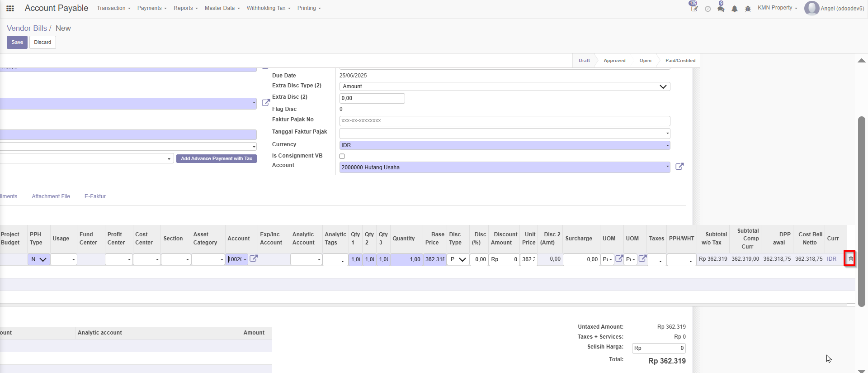This screenshot has width=868, height=373.
Task: Open external link beside second UOM field
Action: [642, 258]
